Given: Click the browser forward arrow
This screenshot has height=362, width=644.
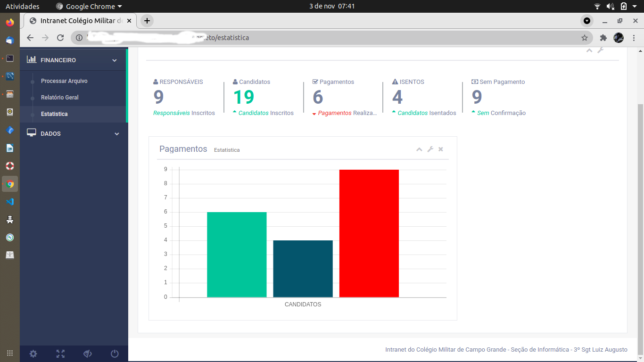Looking at the screenshot, I should pos(45,38).
